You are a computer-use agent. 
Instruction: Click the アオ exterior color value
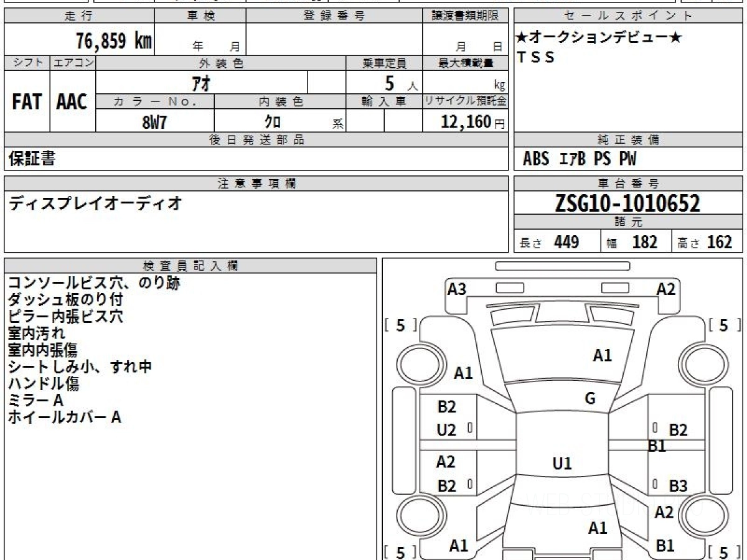(x=200, y=83)
